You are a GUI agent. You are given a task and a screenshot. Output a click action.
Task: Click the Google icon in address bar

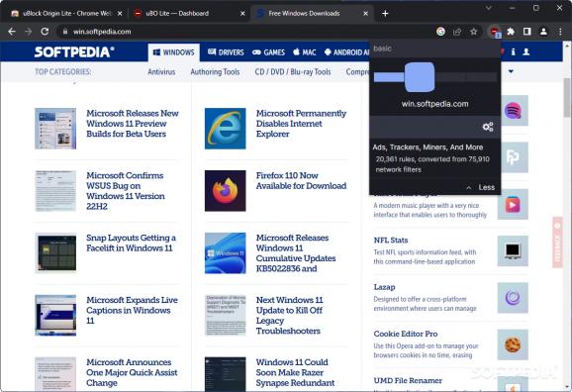(440, 32)
